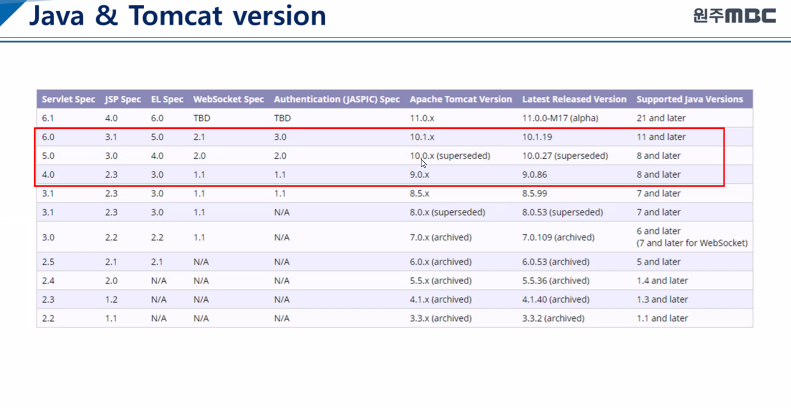Image resolution: width=791 pixels, height=408 pixels.
Task: Click Servlet Spec '2.2' in the 3.3.x row
Action: tap(48, 318)
